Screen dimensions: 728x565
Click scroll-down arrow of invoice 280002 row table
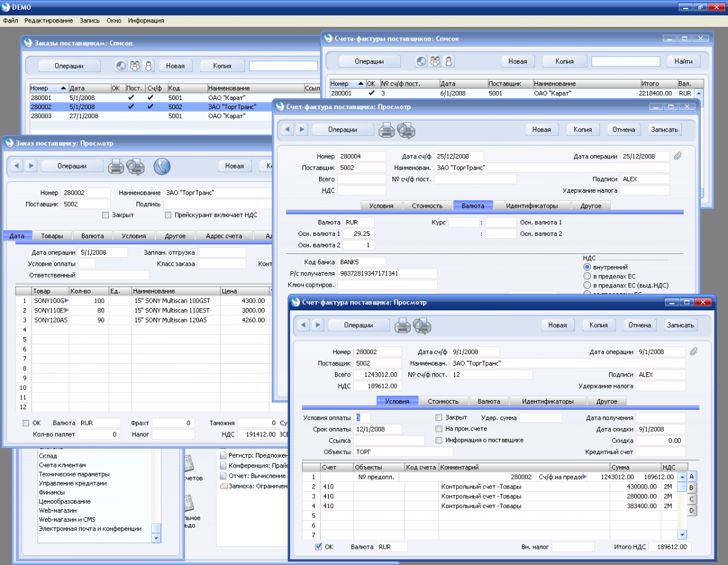(682, 535)
